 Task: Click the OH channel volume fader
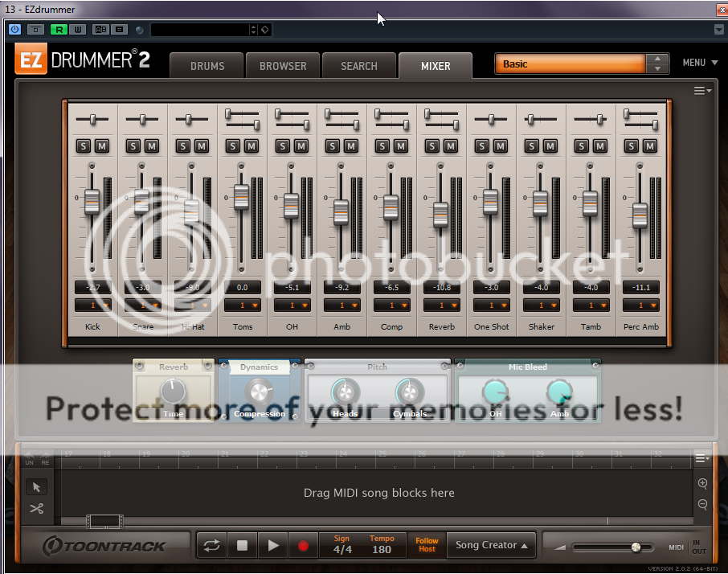(x=291, y=207)
